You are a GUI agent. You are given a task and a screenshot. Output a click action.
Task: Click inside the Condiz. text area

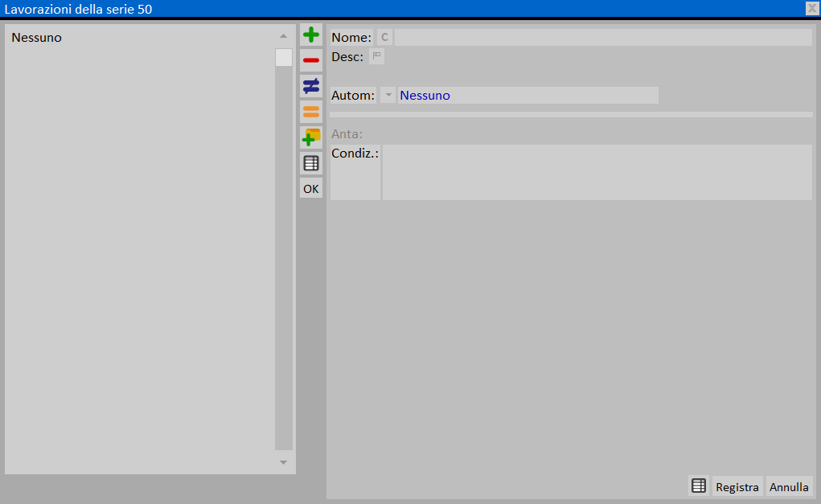pos(597,172)
